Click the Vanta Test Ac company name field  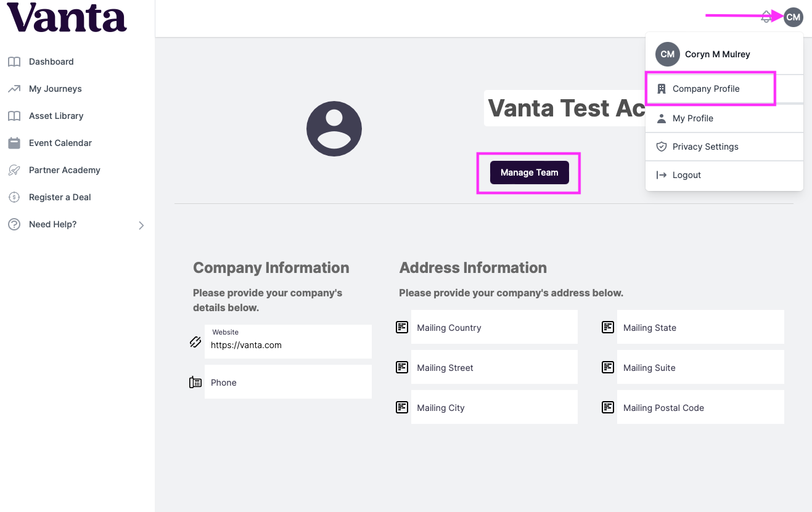pyautogui.click(x=564, y=108)
